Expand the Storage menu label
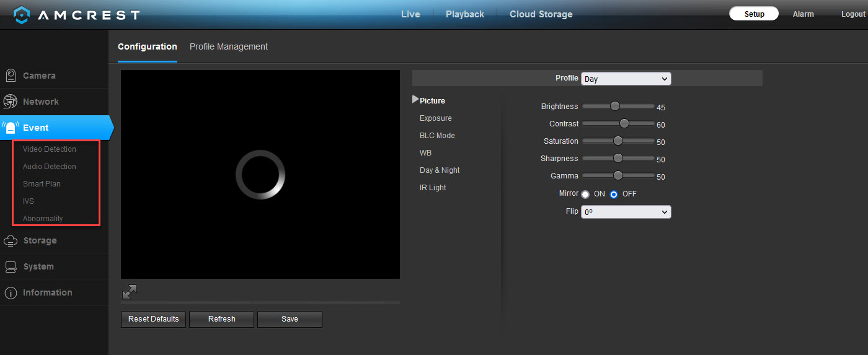Viewport: 868px width, 355px height. click(40, 240)
